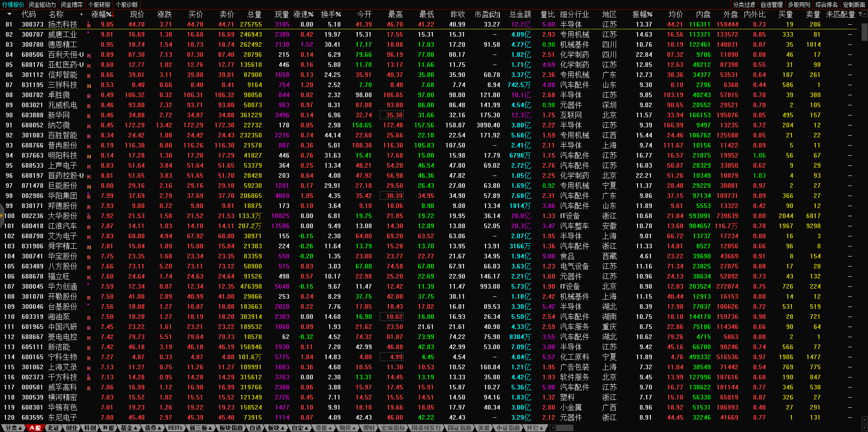Sort by 涨幅% column header
868x432 pixels.
pyautogui.click(x=102, y=14)
